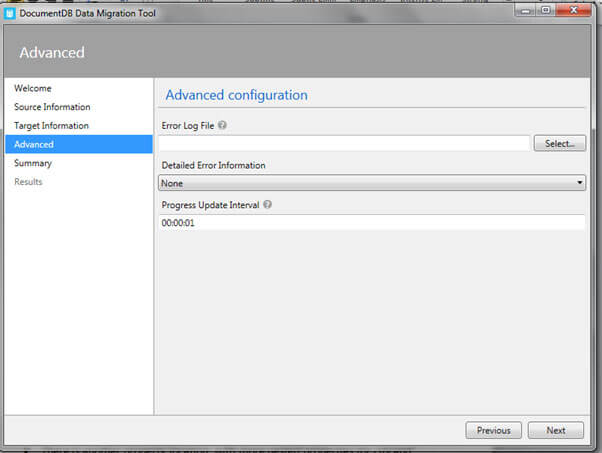Focus the Error Log File path field
This screenshot has width=602, height=453.
[344, 144]
